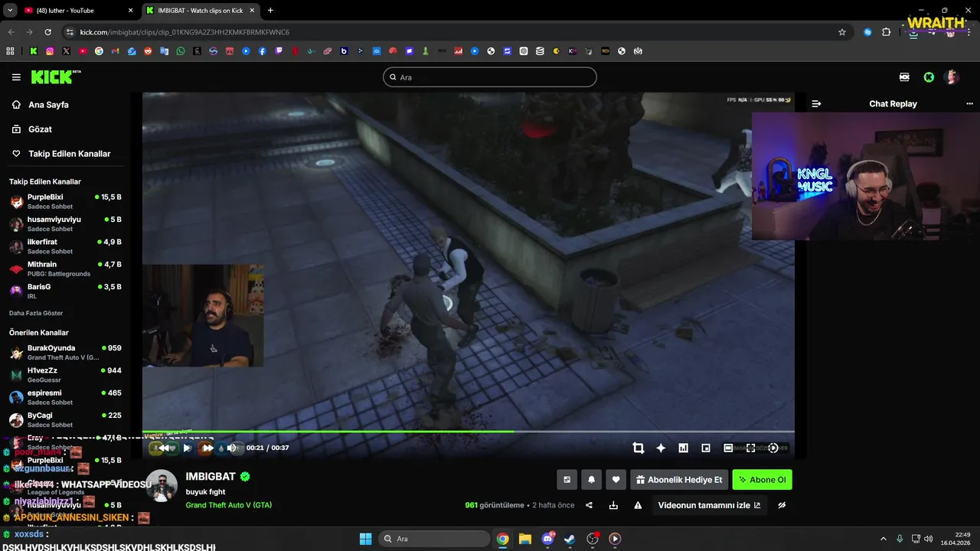Click the green Kick badge icon in the header
The height and width of the screenshot is (551, 980).
(x=929, y=77)
